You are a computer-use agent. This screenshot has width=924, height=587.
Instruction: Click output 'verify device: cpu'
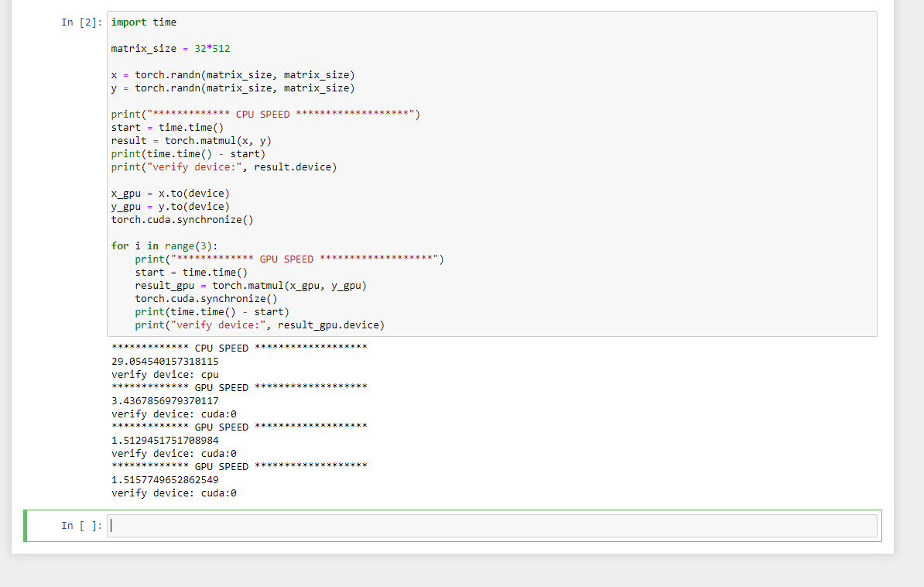point(165,375)
